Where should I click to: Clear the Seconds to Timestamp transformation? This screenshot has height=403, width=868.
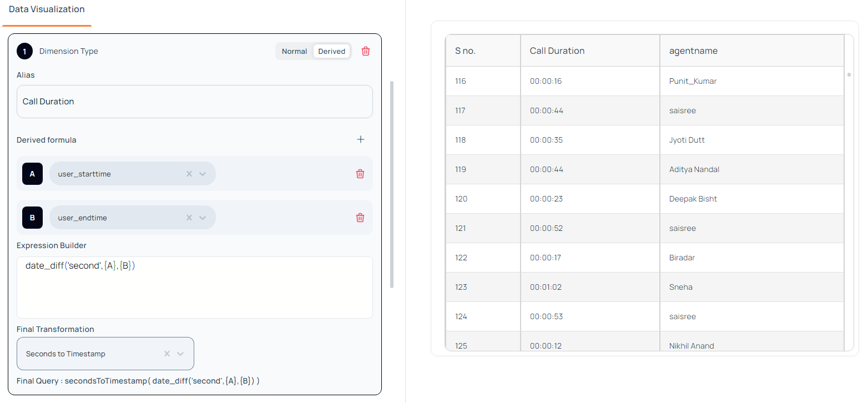coord(167,354)
